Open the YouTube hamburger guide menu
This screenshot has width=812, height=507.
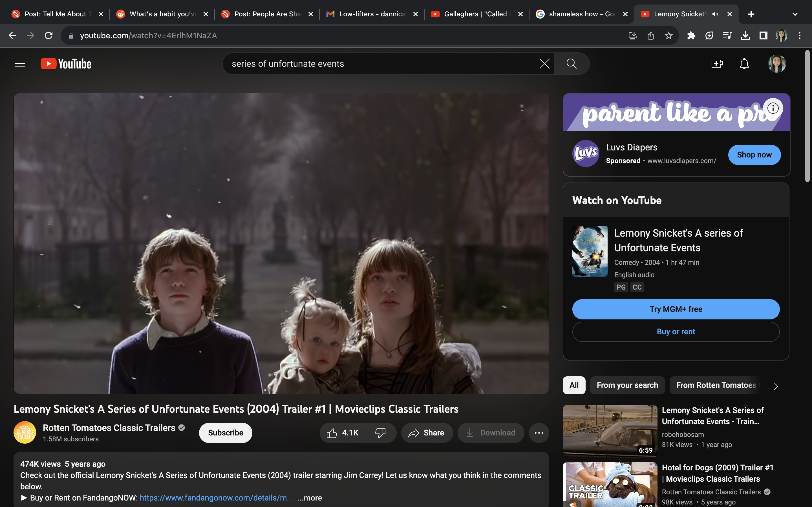[x=20, y=64]
